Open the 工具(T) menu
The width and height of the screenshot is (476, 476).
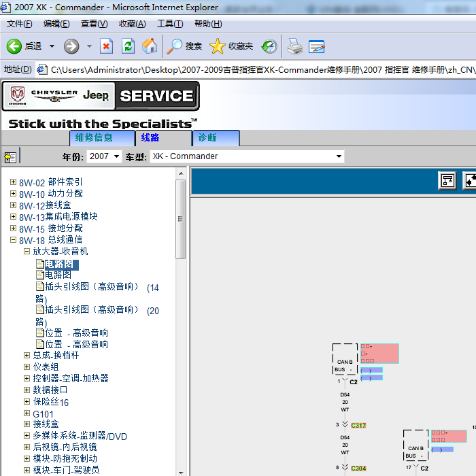(169, 24)
